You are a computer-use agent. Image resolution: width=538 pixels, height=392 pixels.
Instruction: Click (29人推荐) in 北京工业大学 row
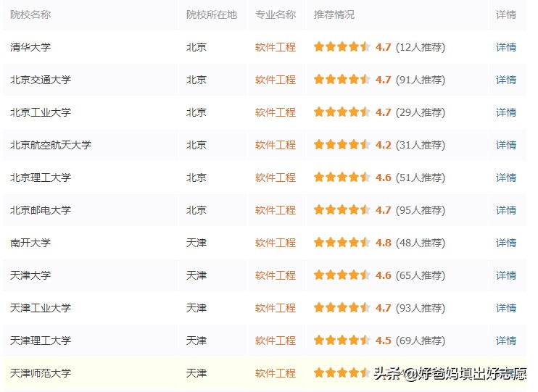421,112
